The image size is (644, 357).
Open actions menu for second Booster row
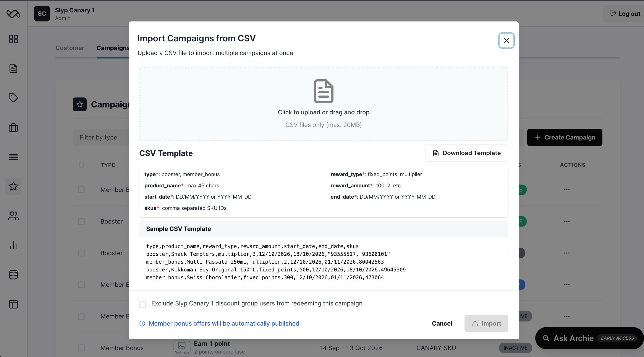point(567,253)
